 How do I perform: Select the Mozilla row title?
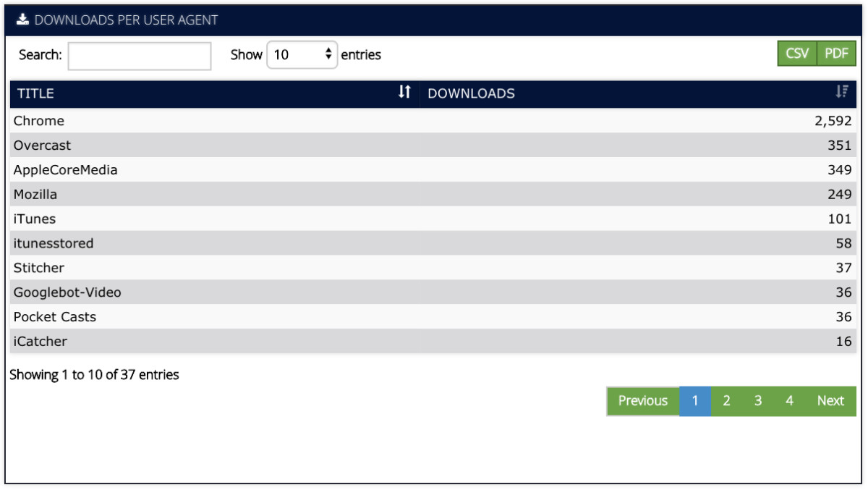click(35, 195)
